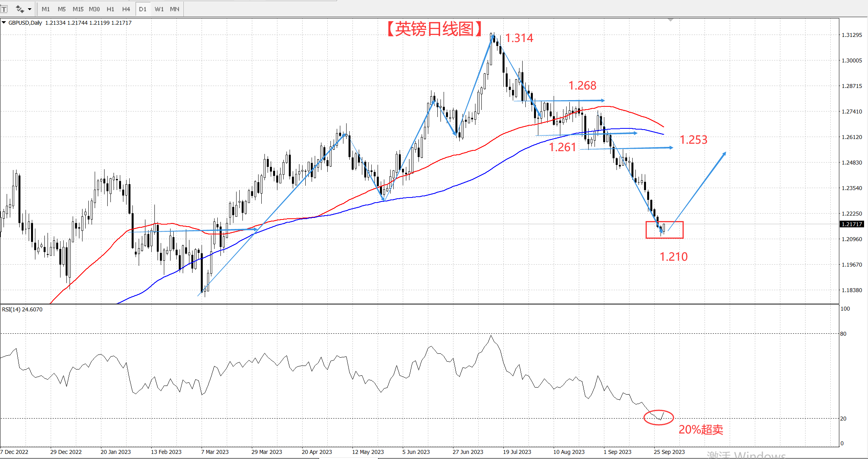868x459 pixels.
Task: Switch chart to MN monthly timeframe
Action: (x=174, y=9)
